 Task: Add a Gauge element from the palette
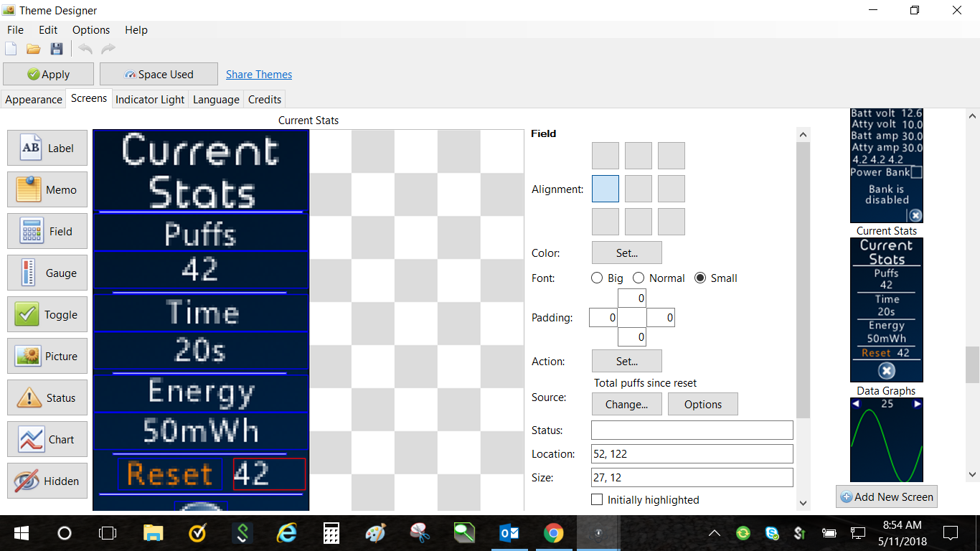pos(47,273)
